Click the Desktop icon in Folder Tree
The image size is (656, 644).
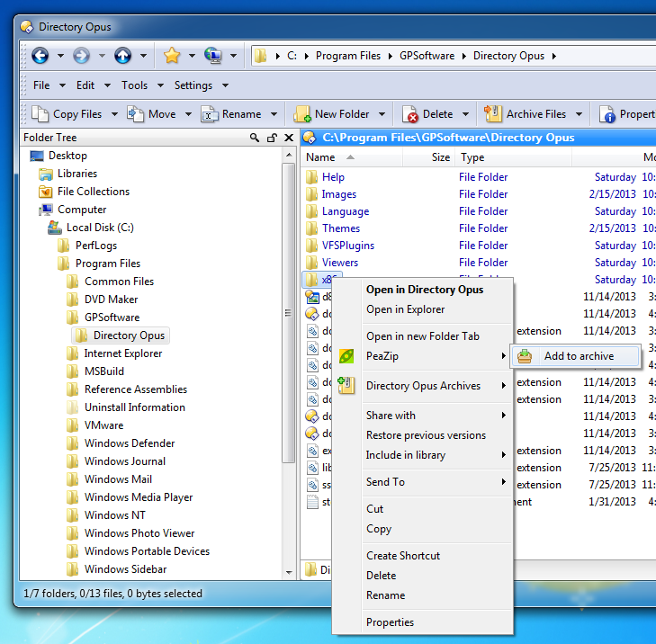37,156
